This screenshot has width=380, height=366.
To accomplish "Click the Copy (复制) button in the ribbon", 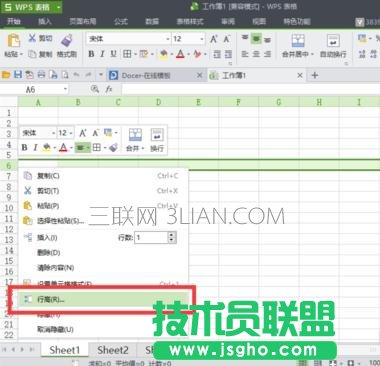I will click(x=40, y=54).
